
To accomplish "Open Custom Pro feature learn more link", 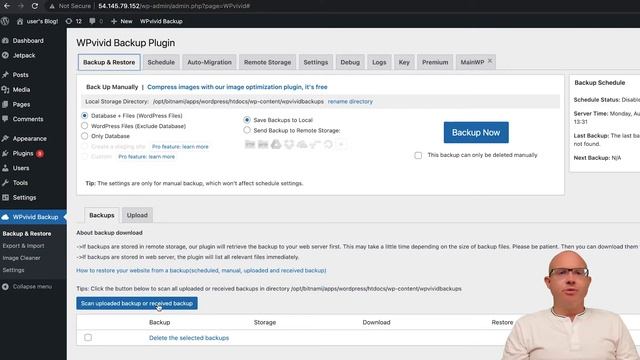I will (147, 157).
